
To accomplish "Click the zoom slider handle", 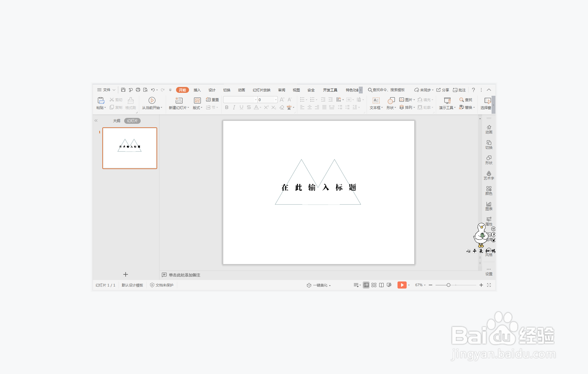I will tap(449, 285).
